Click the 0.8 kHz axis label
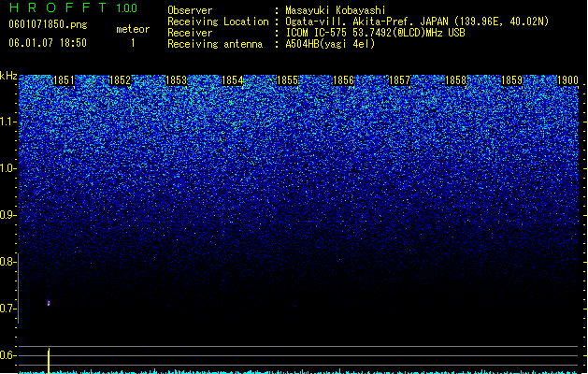 (7, 262)
